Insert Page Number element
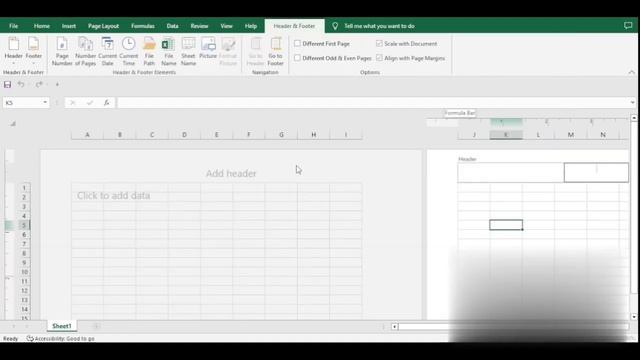The image size is (640, 360). coord(62,51)
